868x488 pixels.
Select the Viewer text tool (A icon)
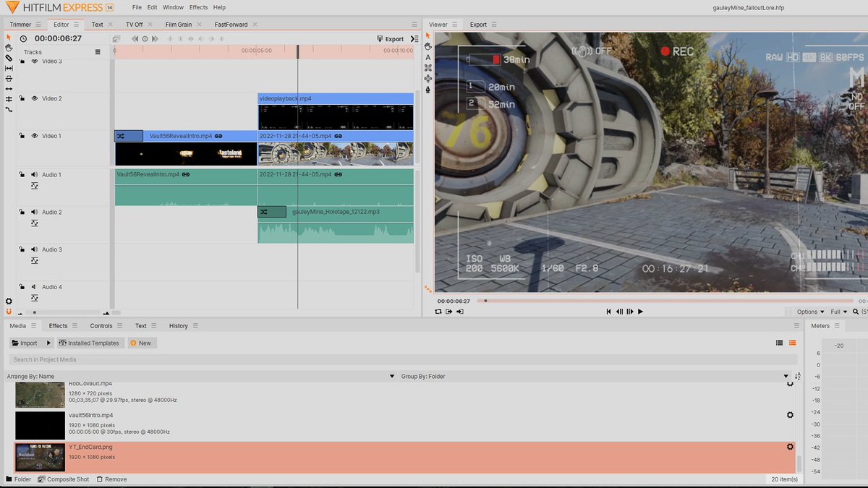coord(427,57)
